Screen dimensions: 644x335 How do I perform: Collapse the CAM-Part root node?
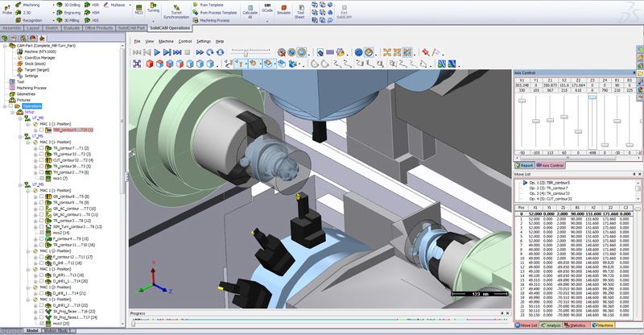5,46
